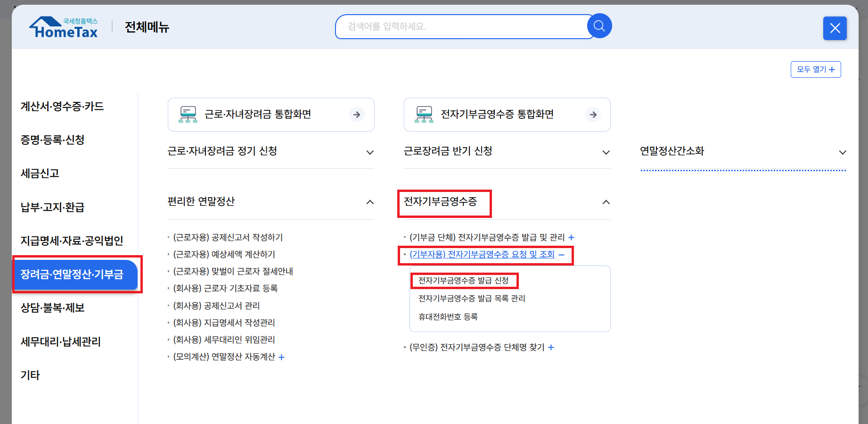Open 전자기부금영수증 발급 목록 관리
Image resolution: width=868 pixels, height=424 pixels.
click(472, 298)
